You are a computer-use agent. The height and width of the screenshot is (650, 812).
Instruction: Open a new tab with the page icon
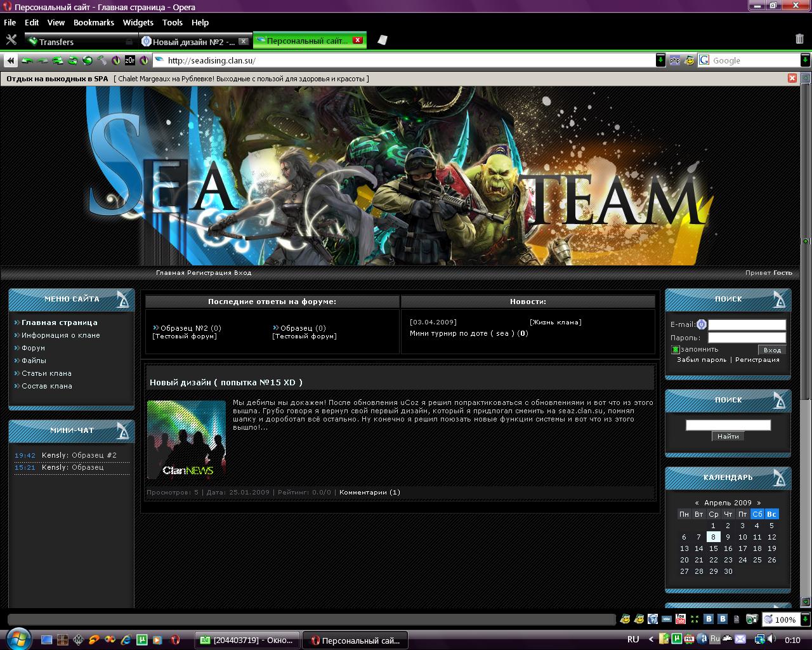[382, 40]
